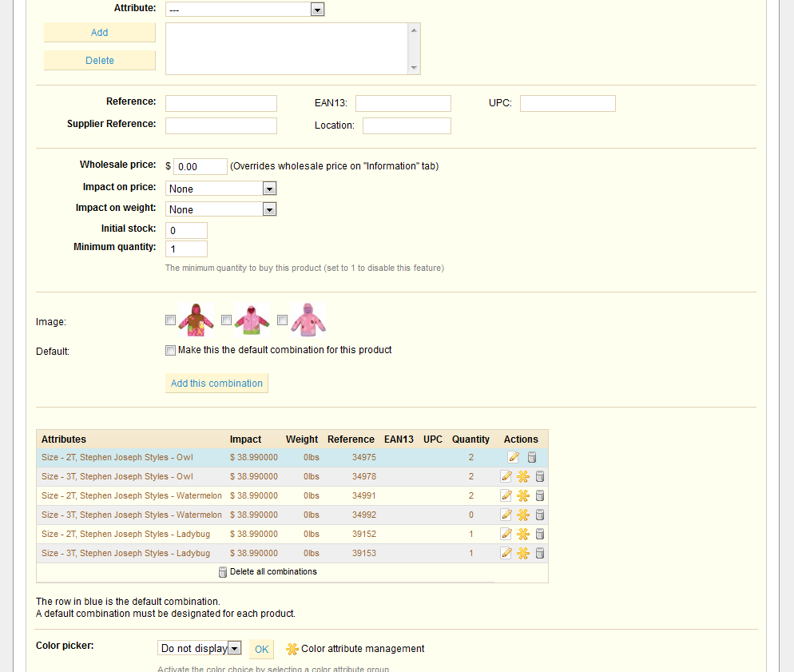
Task: Click the Reference column header
Action: click(x=351, y=439)
